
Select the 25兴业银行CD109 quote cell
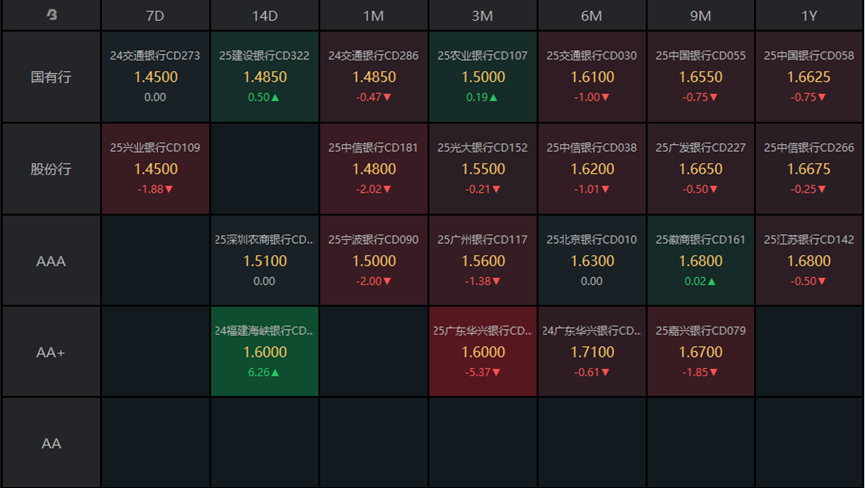click(x=155, y=169)
